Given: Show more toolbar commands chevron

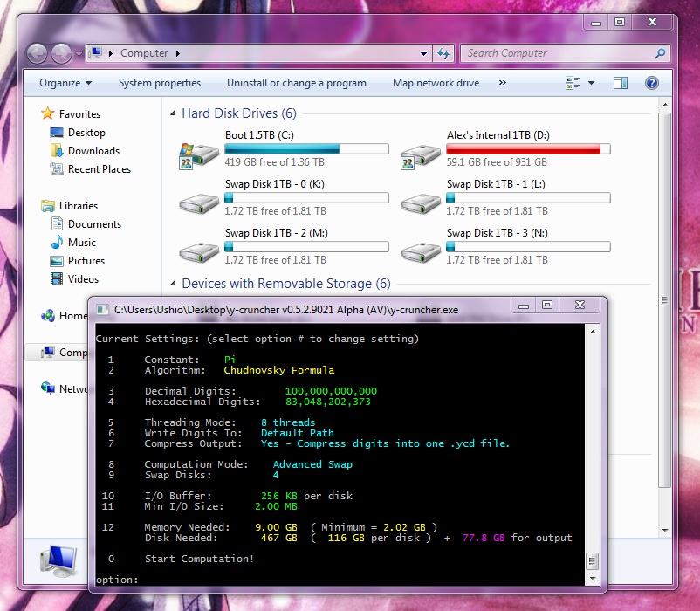Looking at the screenshot, I should point(502,83).
